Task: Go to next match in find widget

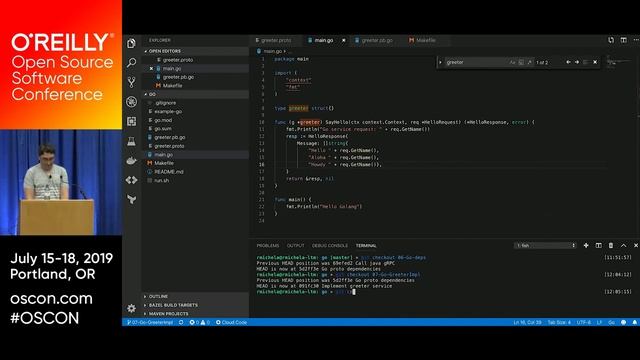Action: pyautogui.click(x=577, y=62)
